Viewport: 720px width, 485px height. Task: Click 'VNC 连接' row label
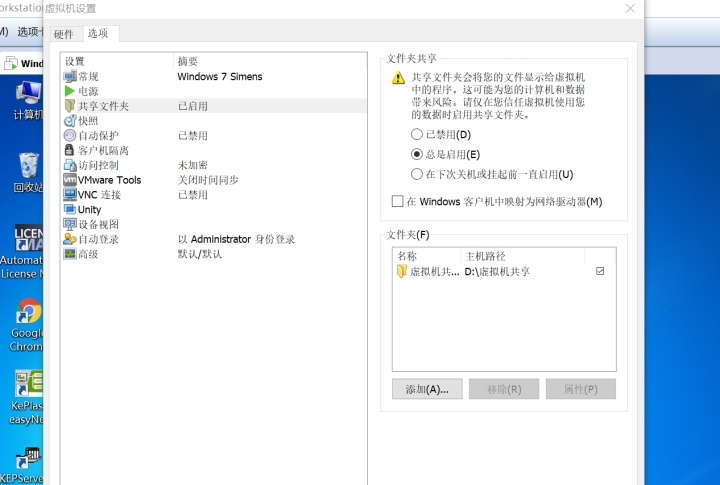[x=99, y=195]
